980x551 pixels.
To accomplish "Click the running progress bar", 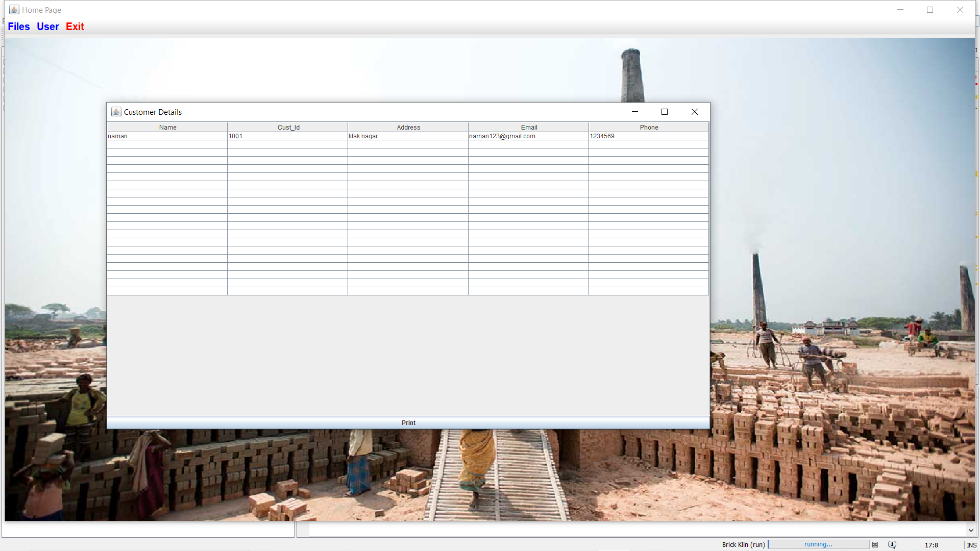I will click(818, 544).
